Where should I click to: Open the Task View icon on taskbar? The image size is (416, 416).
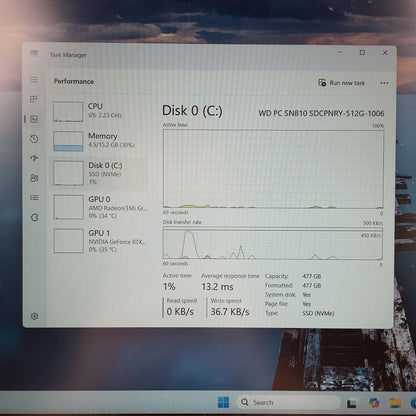tap(352, 403)
